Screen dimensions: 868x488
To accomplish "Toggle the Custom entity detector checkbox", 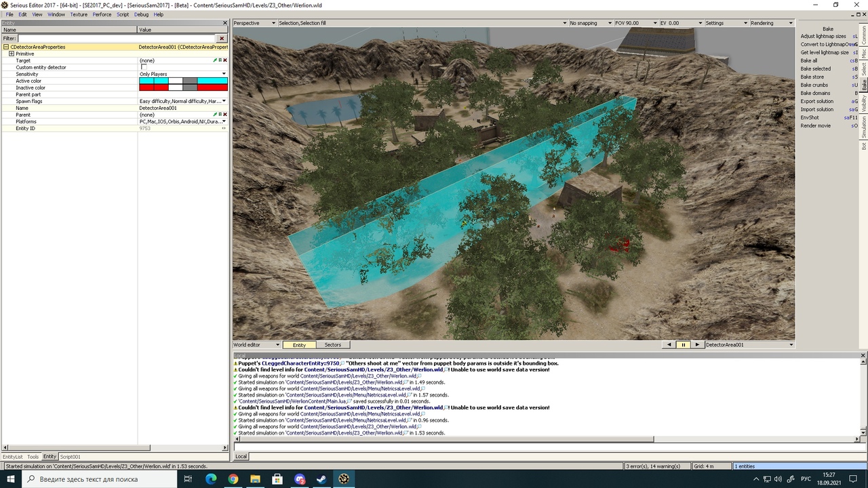I will point(143,67).
